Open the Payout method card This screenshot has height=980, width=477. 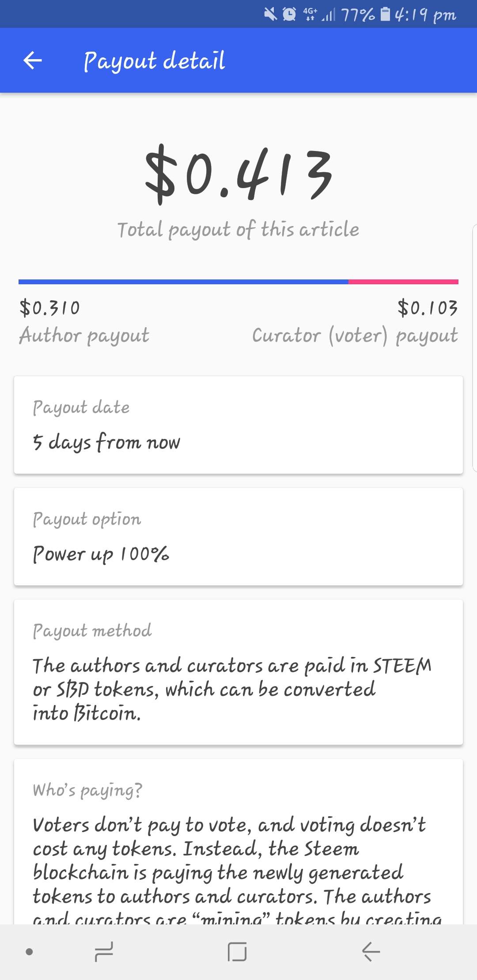click(x=238, y=672)
